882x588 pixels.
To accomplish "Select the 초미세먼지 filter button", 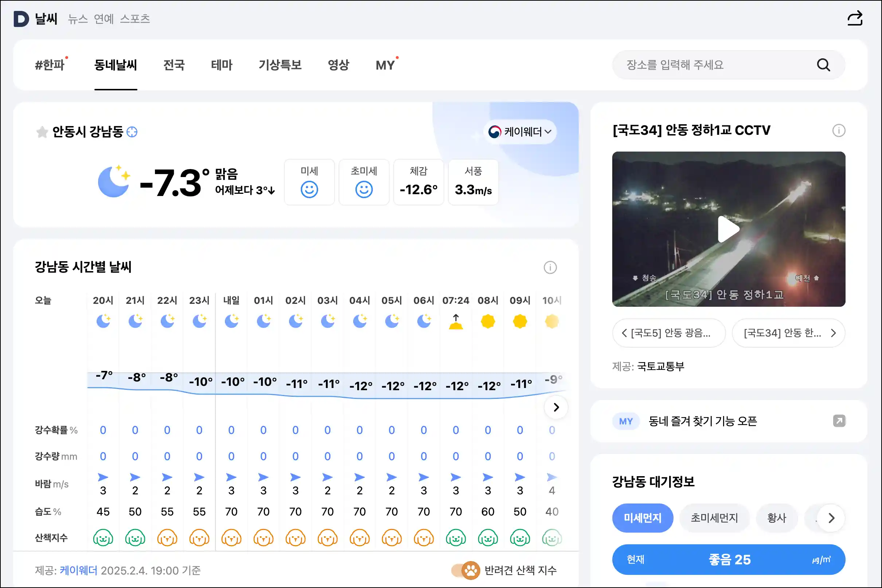I will (714, 518).
